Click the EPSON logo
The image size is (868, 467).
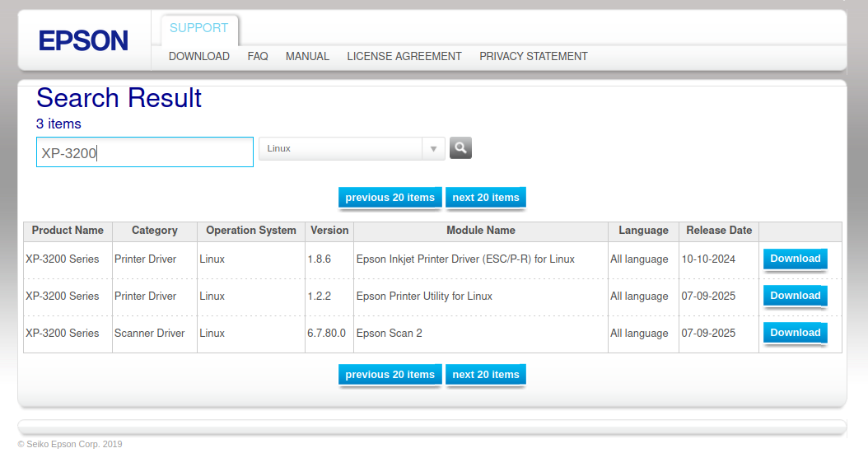[x=83, y=41]
